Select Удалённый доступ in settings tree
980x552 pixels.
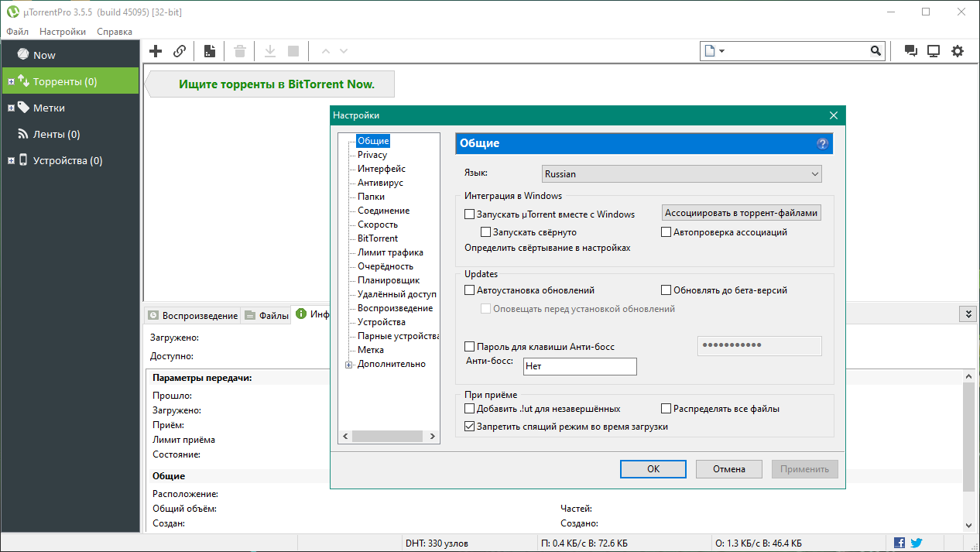click(x=398, y=294)
